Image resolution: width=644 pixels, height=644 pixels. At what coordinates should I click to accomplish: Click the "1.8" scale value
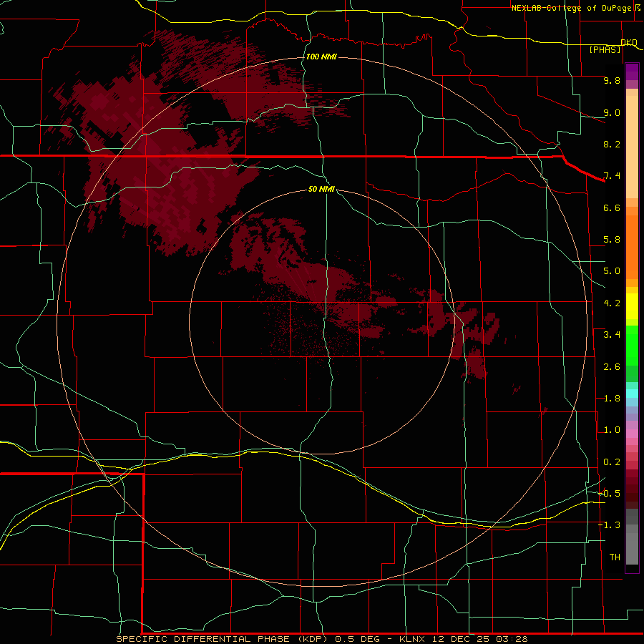click(612, 399)
